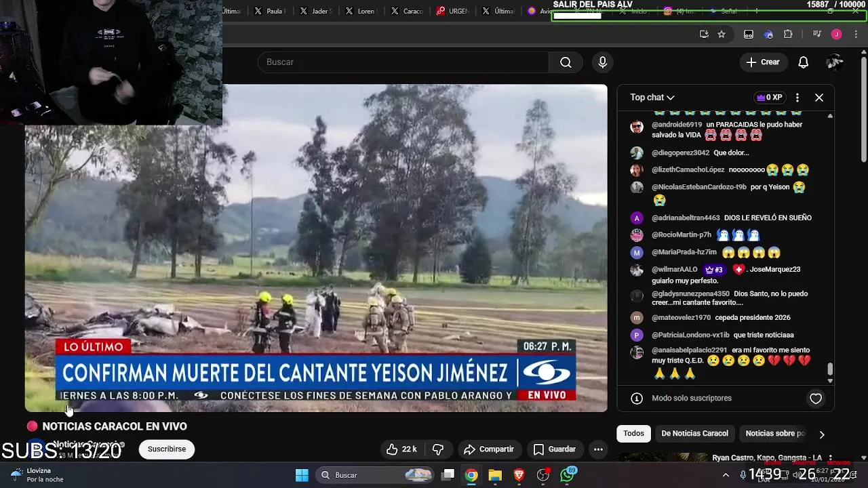Click the Compartir share button
The width and height of the screenshot is (868, 488).
(x=489, y=449)
